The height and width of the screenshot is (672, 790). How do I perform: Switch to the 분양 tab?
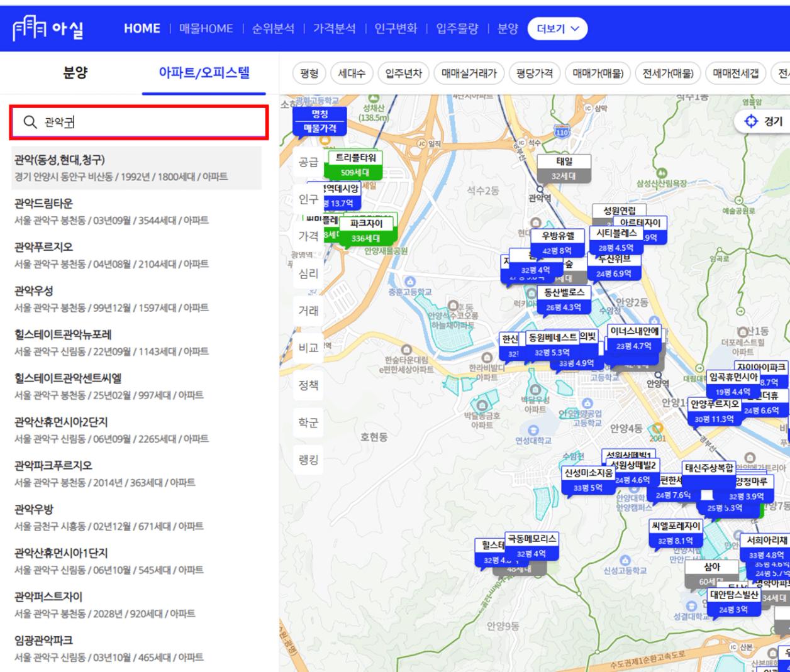coord(75,73)
